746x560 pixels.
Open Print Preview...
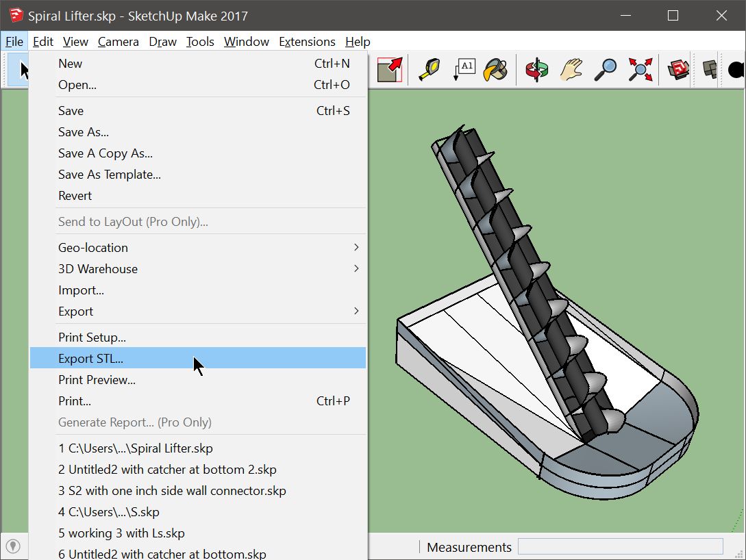tap(198, 380)
